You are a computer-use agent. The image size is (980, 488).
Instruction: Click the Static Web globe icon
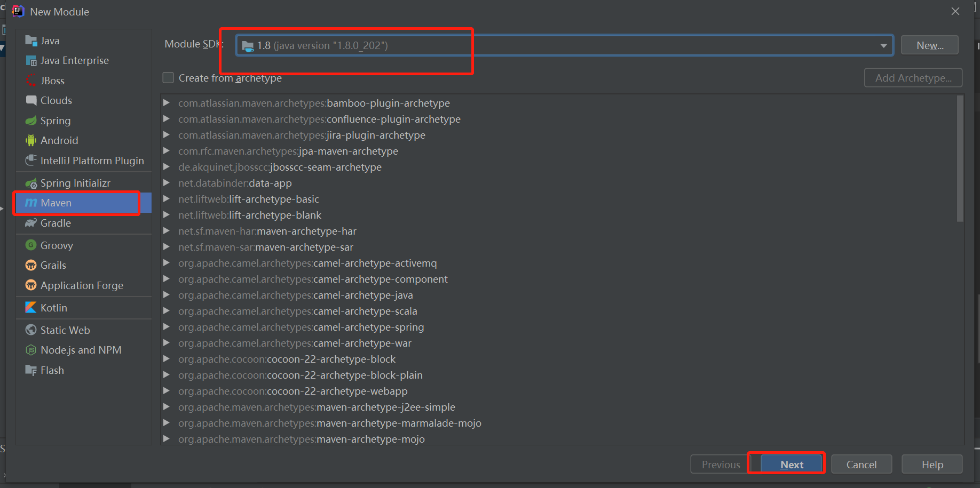[31, 330]
